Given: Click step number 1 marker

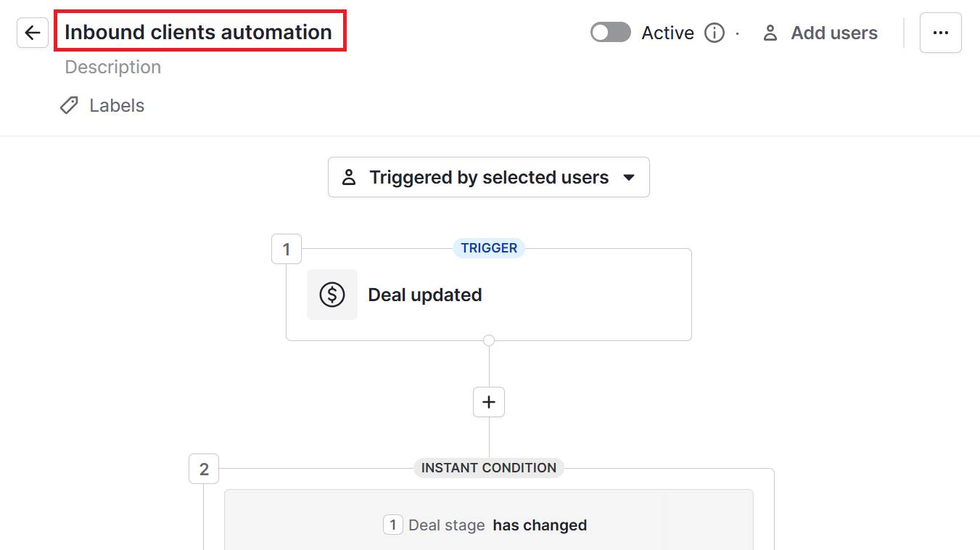Looking at the screenshot, I should tap(286, 249).
